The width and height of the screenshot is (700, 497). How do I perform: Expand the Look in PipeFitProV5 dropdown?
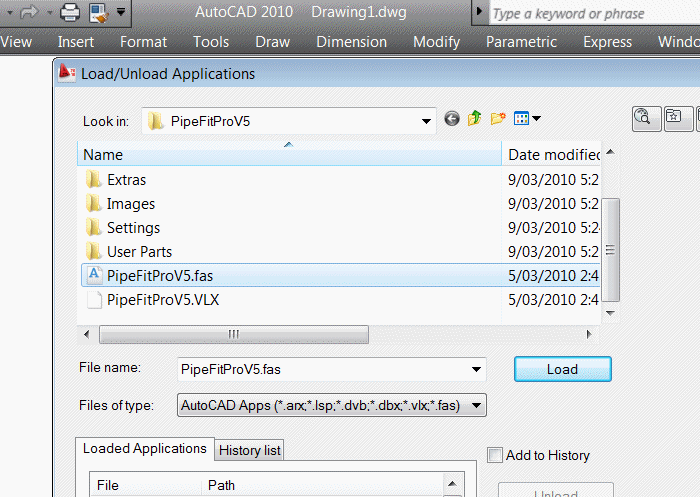[426, 121]
